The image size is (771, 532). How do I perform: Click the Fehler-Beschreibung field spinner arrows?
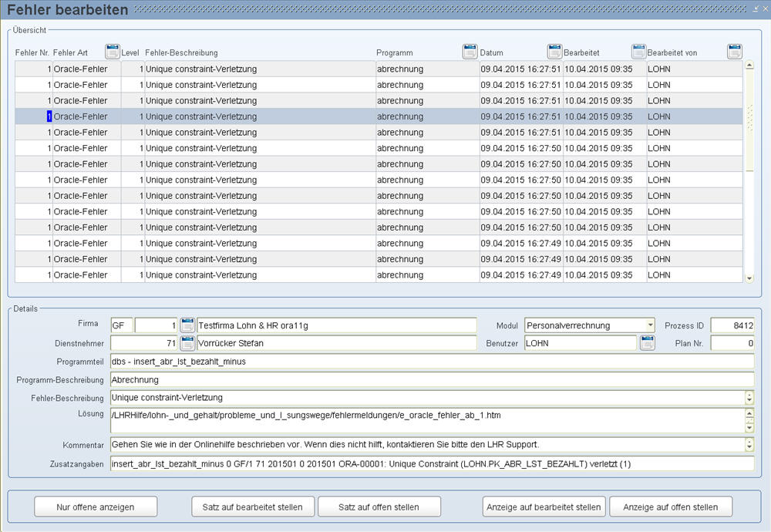click(749, 397)
